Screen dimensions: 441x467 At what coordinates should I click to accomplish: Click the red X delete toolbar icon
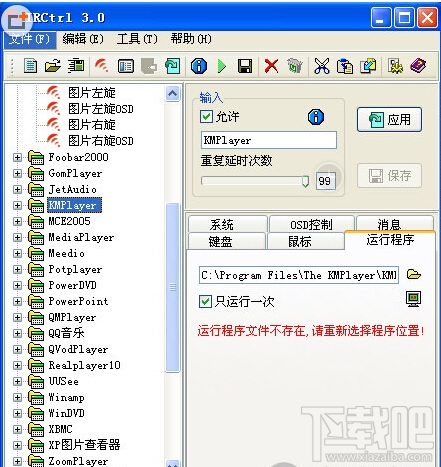pos(271,66)
